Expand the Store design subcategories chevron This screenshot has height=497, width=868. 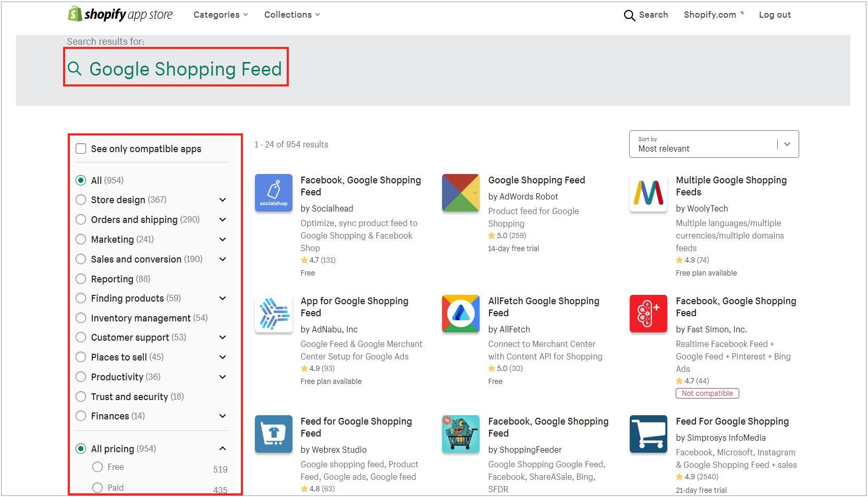(223, 200)
